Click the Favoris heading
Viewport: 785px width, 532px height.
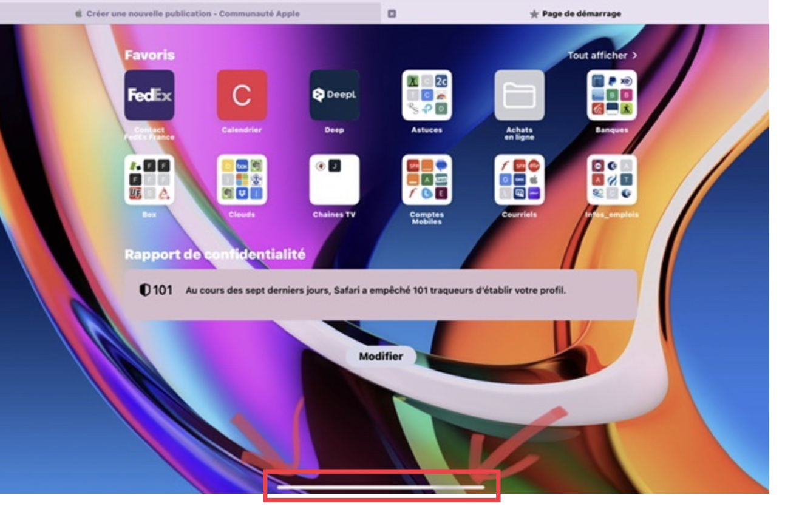(x=149, y=55)
